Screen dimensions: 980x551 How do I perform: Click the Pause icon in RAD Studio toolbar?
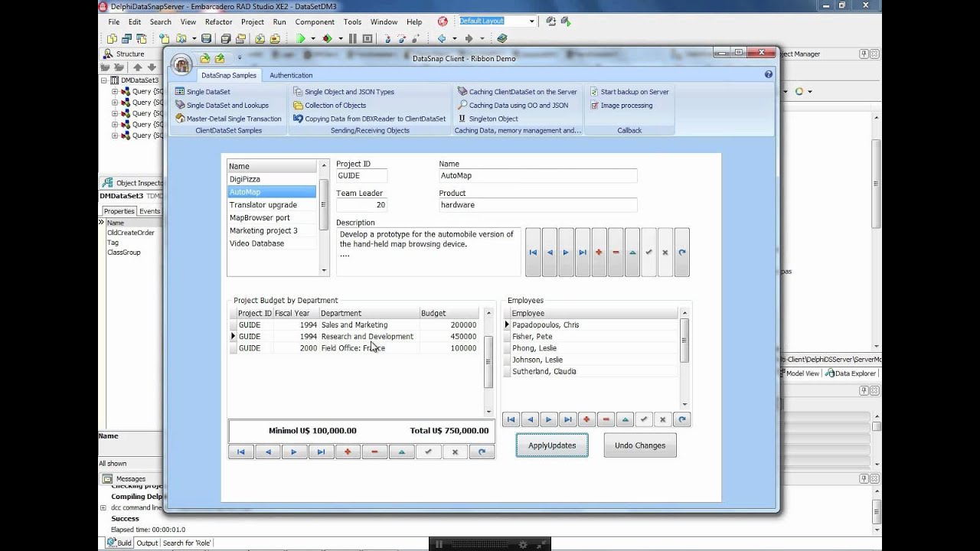pos(353,38)
